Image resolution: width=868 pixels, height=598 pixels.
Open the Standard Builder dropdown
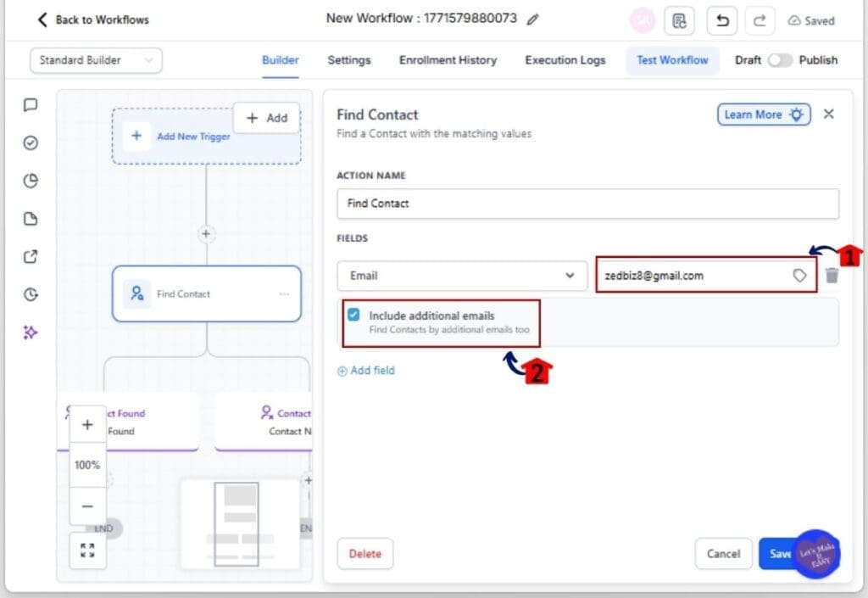[96, 60]
